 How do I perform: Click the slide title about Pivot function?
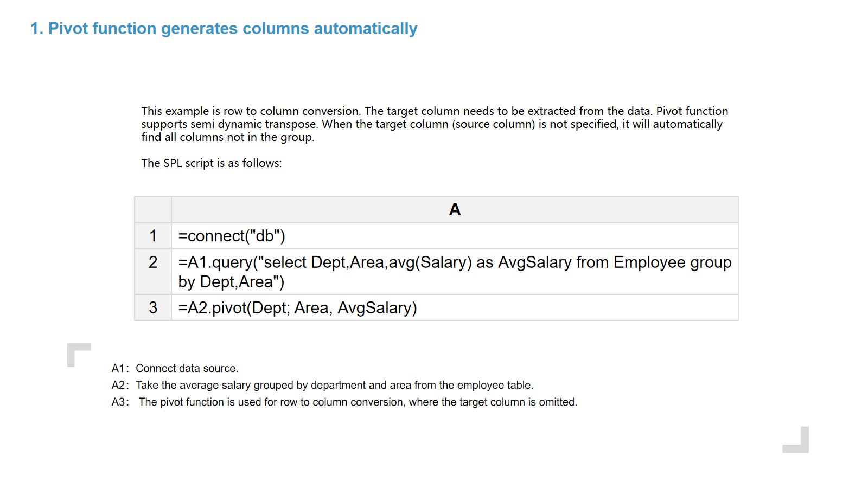tap(224, 29)
